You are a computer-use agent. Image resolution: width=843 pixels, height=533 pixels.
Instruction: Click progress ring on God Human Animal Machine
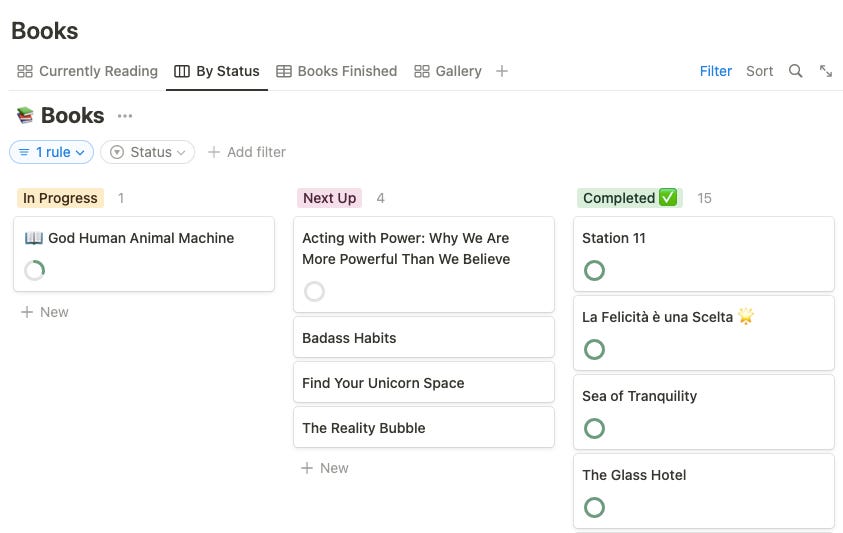pos(35,271)
